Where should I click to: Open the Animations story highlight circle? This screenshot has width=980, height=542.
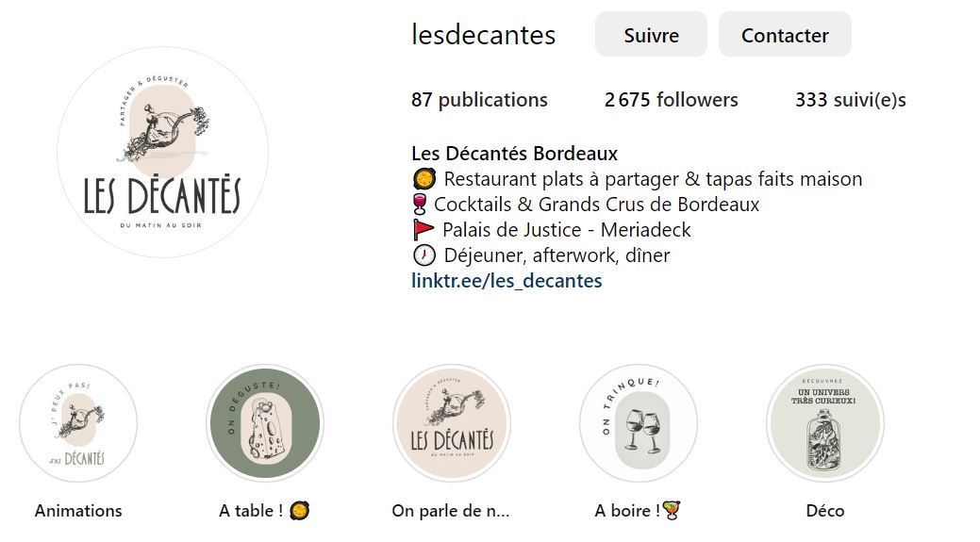tap(78, 423)
